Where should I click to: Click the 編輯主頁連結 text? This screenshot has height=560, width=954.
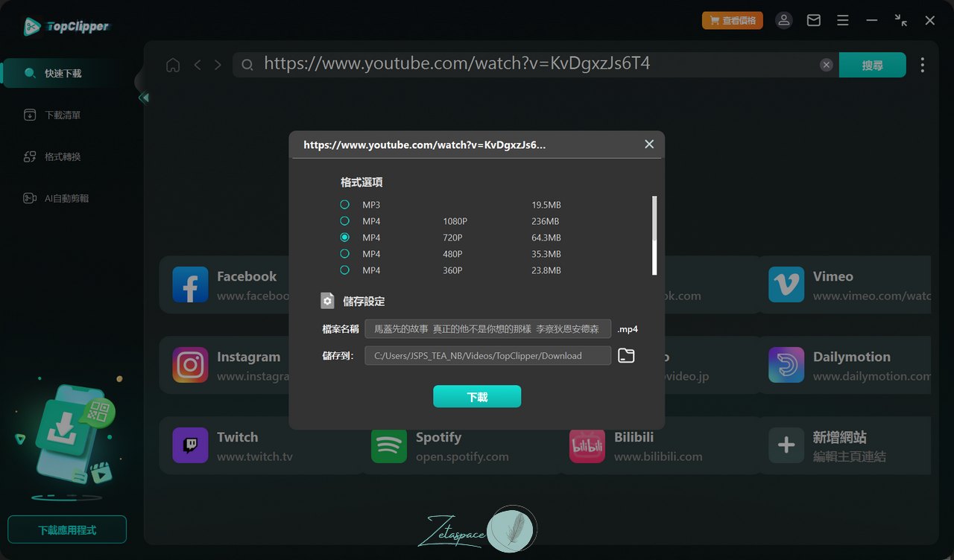850,456
